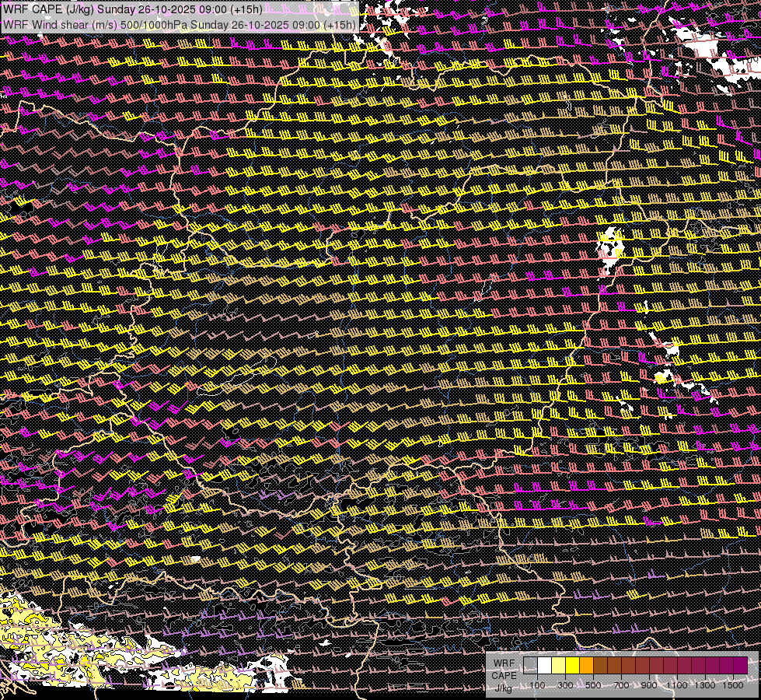Screen dimensions: 761x700
Task: Click the 700 legend scale label
Action: point(621,685)
